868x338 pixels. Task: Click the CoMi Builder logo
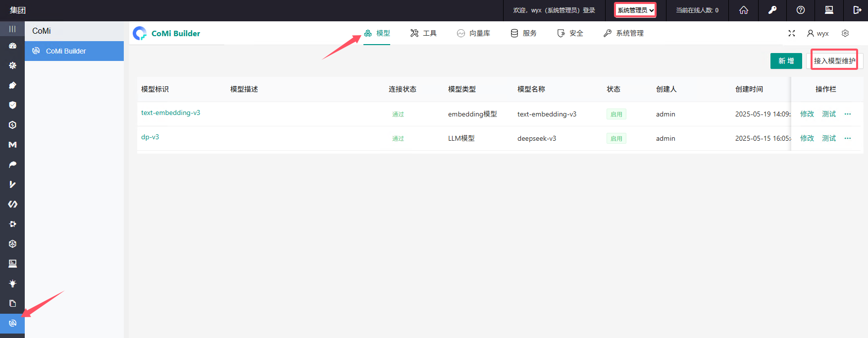click(167, 33)
